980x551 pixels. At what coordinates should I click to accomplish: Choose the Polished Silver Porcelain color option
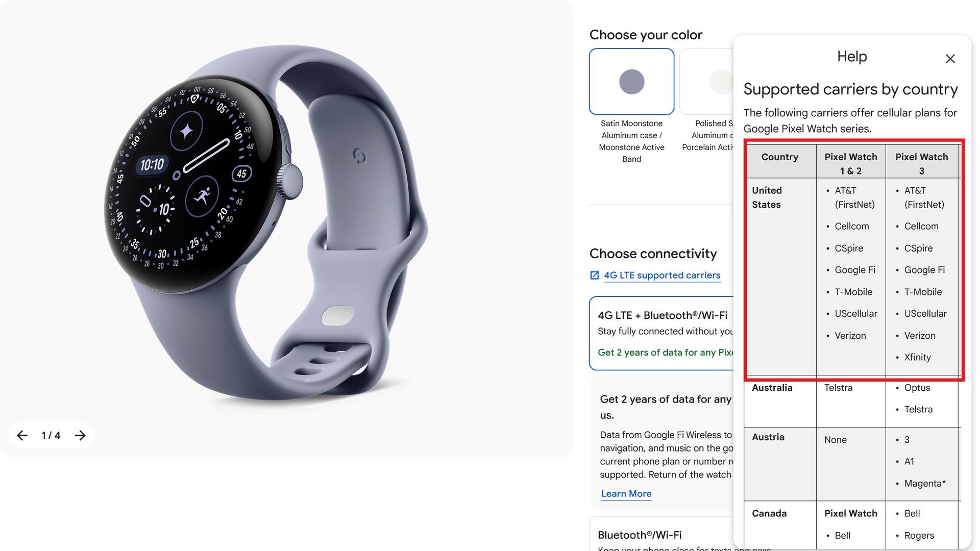(x=707, y=82)
